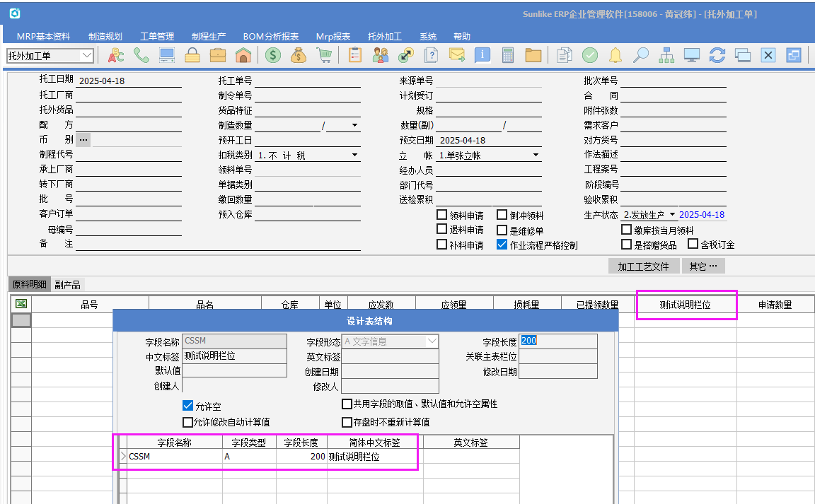Click the shopping cart toolbar icon

click(x=324, y=55)
